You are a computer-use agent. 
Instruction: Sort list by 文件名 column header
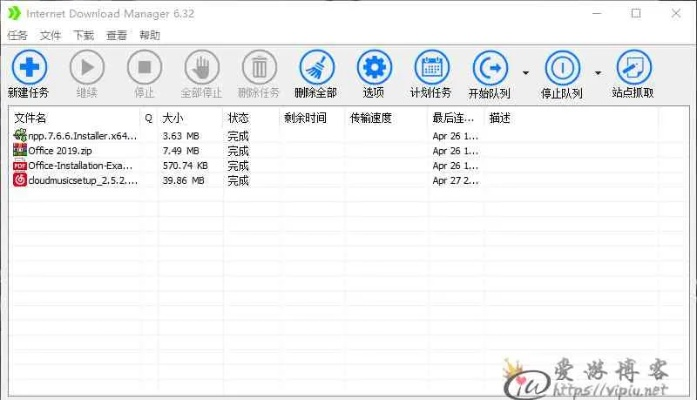point(30,118)
